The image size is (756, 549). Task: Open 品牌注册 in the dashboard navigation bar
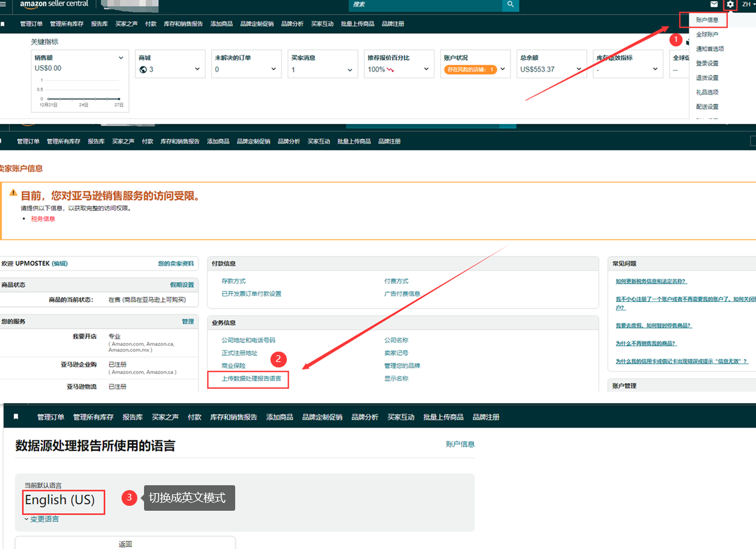click(393, 24)
